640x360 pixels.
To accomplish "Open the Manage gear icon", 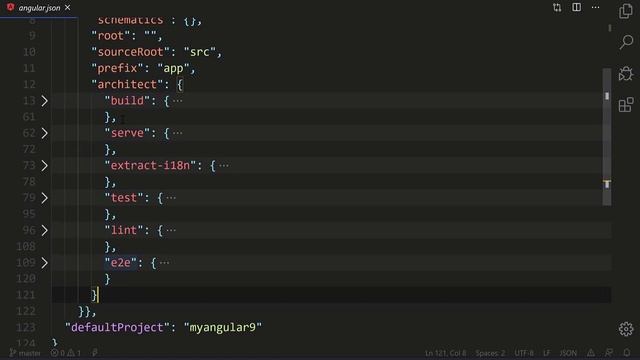I will point(626,329).
